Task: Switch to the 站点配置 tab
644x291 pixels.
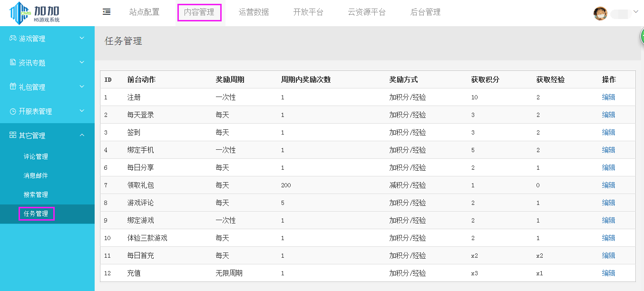Action: click(x=144, y=12)
